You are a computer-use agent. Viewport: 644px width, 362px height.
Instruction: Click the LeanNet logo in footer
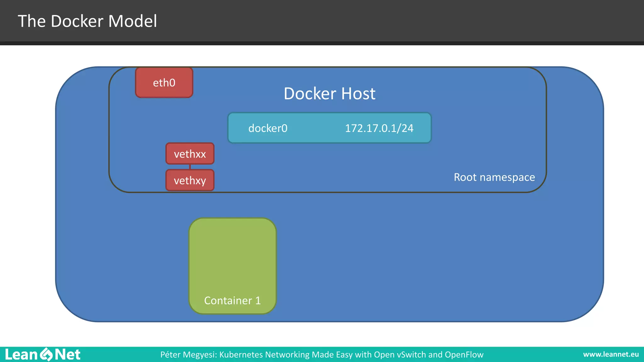pos(43,354)
